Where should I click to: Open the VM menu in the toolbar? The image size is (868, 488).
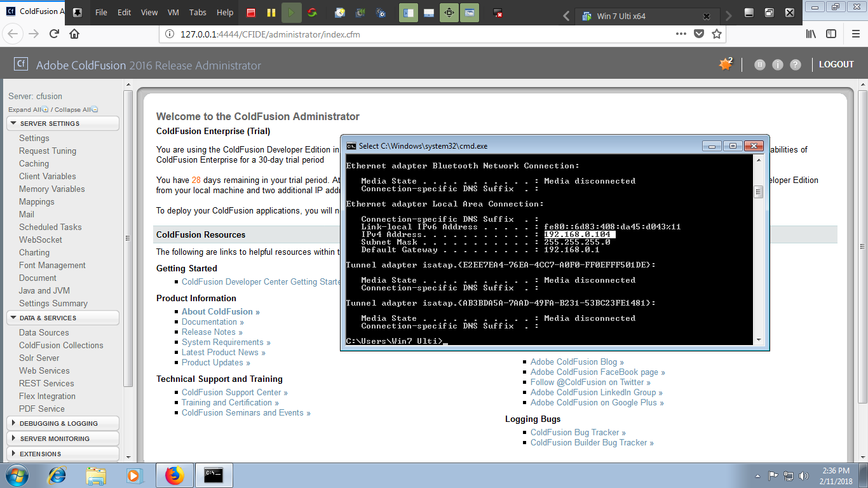tap(173, 13)
